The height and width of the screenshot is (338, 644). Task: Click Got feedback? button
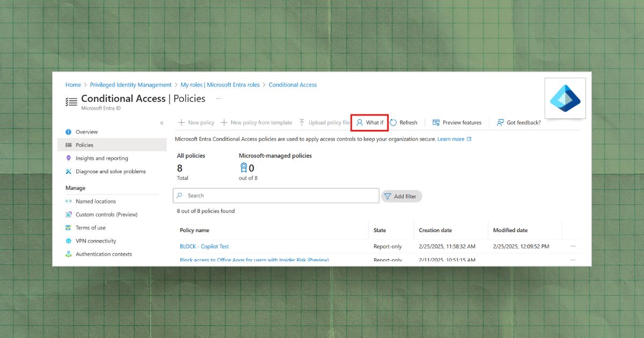[x=518, y=122]
